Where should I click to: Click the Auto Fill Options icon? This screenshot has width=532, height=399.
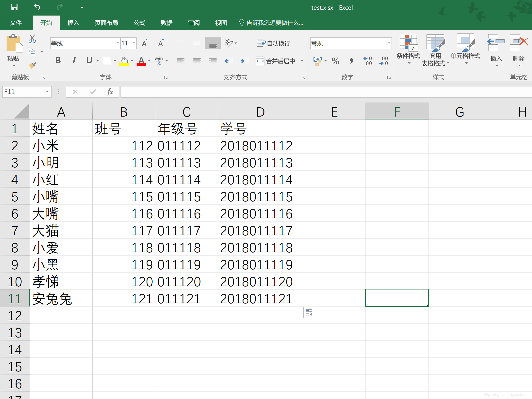[309, 313]
